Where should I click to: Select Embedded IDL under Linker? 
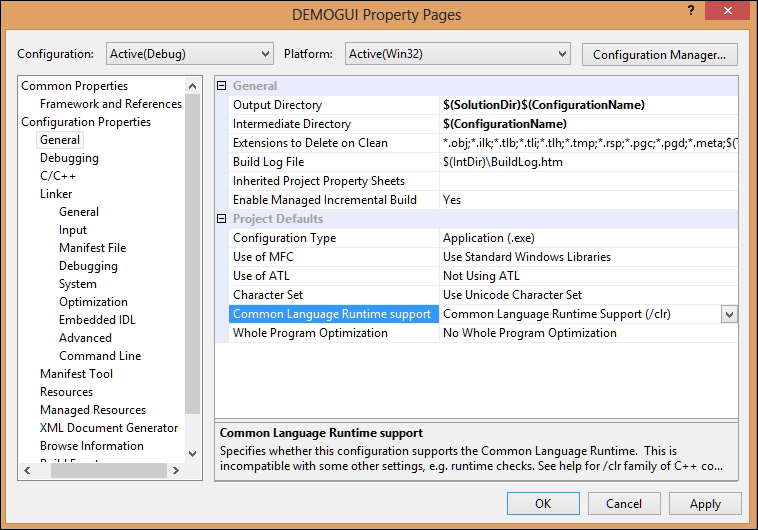[x=97, y=320]
